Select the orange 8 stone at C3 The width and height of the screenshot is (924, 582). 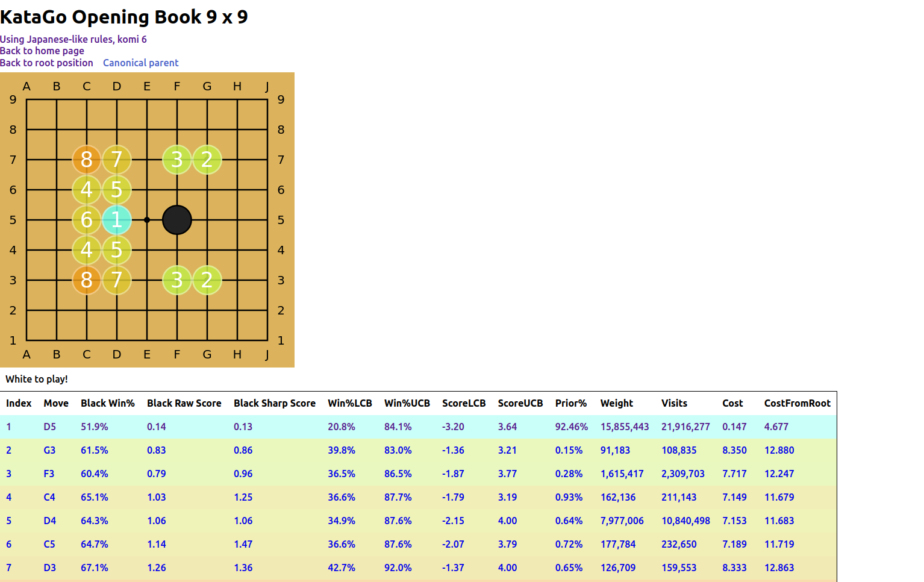87,280
